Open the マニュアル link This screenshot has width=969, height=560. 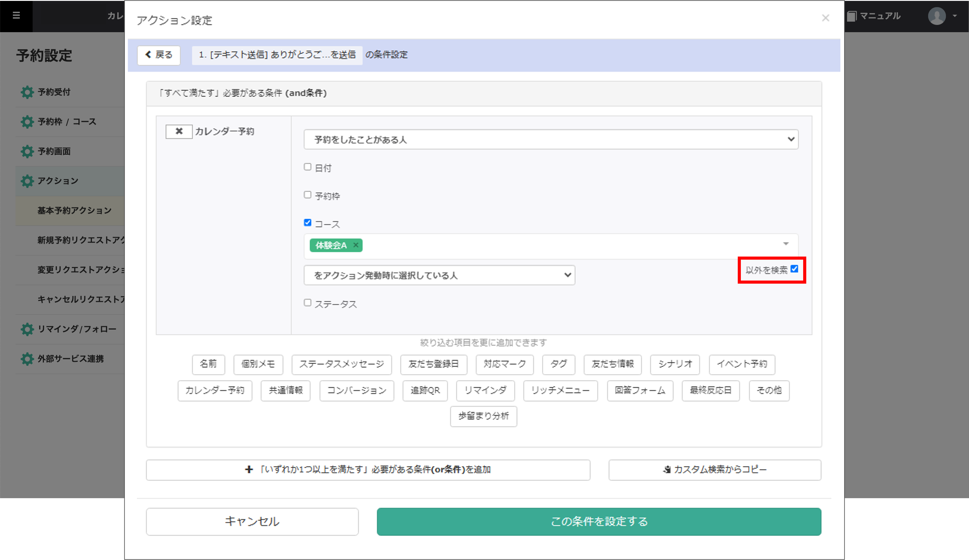tap(874, 16)
